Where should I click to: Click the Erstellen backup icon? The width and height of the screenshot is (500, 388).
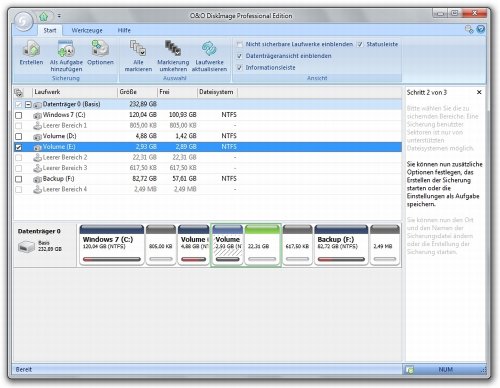31,49
